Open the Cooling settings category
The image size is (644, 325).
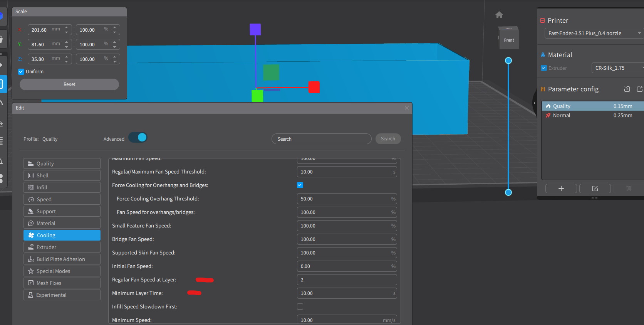[62, 235]
